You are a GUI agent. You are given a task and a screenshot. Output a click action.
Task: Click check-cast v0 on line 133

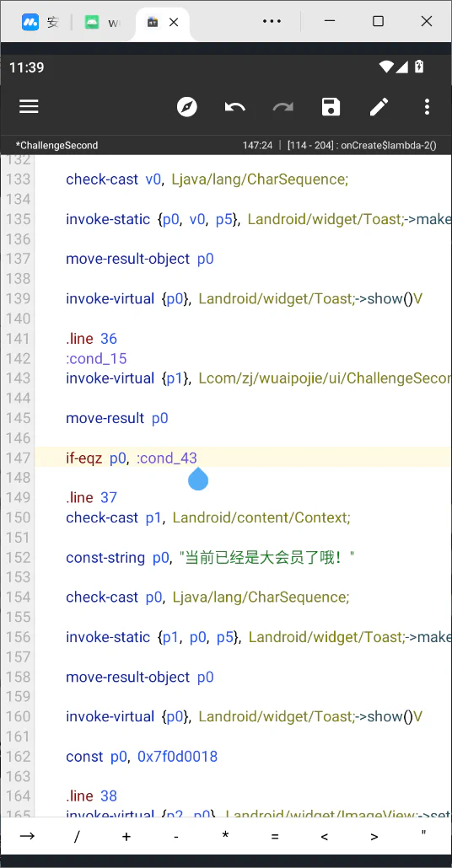coord(115,179)
